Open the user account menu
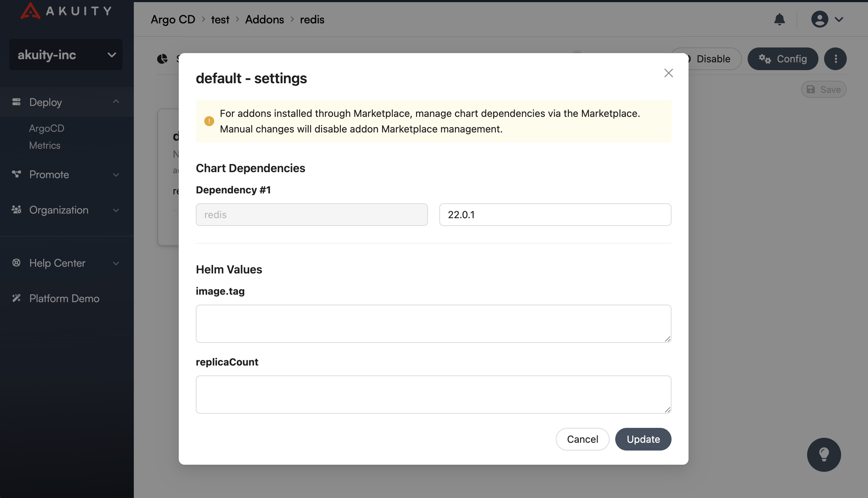The image size is (868, 498). 820,19
